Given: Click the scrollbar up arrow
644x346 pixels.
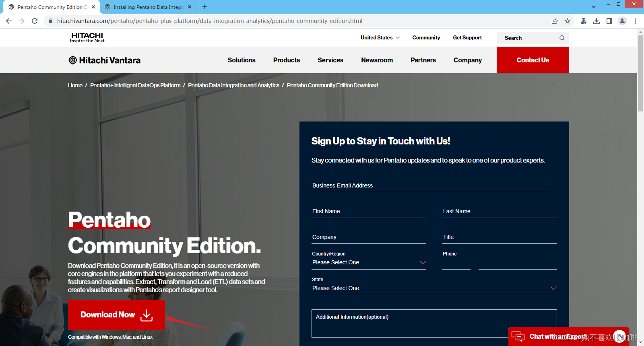Looking at the screenshot, I should coord(640,31).
